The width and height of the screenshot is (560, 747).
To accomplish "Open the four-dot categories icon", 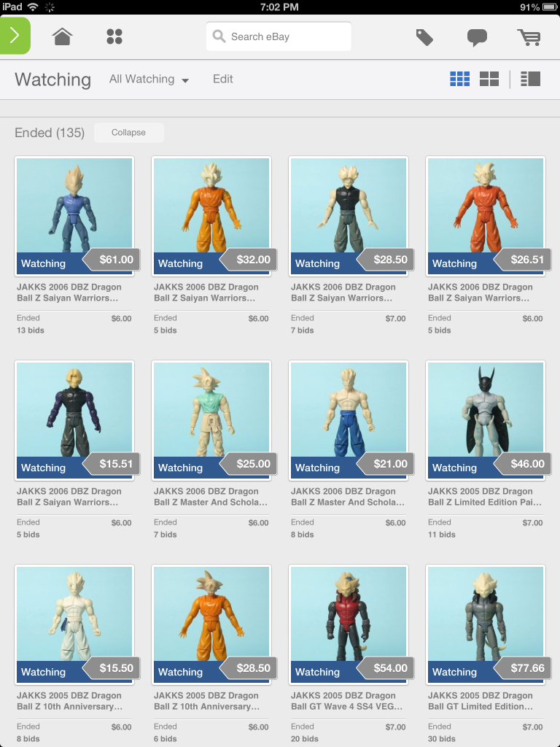I will point(114,36).
